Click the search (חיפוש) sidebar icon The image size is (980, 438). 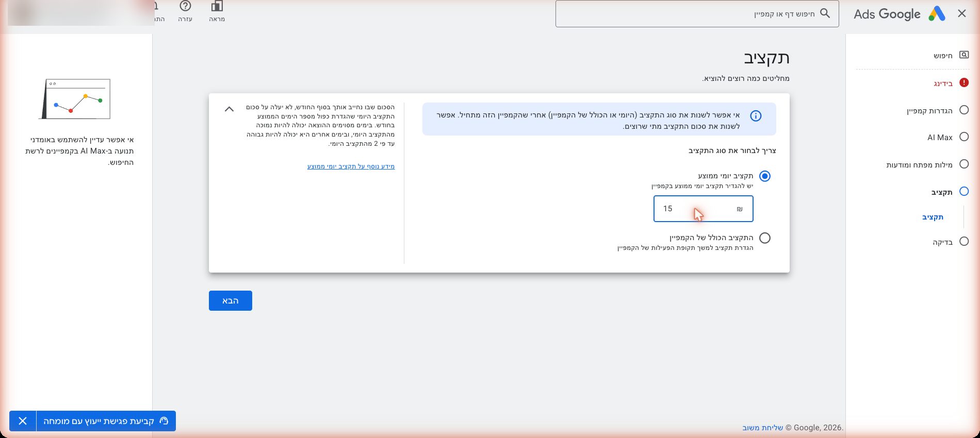coord(964,55)
